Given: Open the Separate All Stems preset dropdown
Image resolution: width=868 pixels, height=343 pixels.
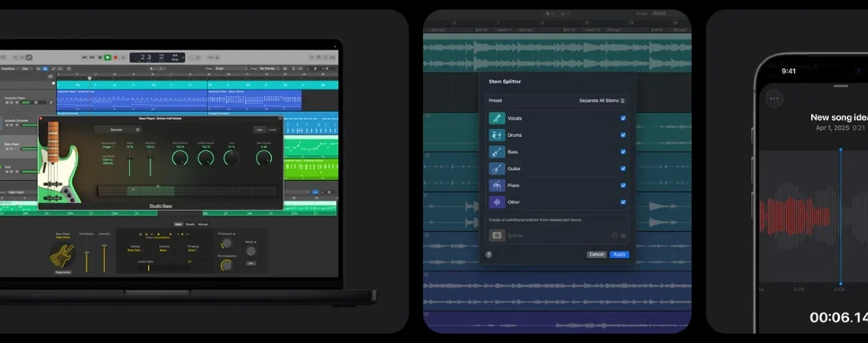Looking at the screenshot, I should pos(603,101).
